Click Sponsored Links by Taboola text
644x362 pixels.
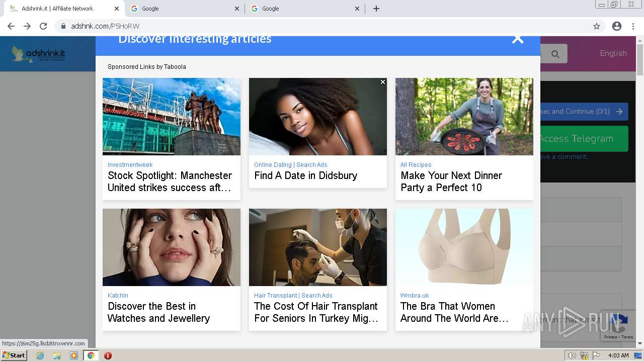pyautogui.click(x=147, y=67)
